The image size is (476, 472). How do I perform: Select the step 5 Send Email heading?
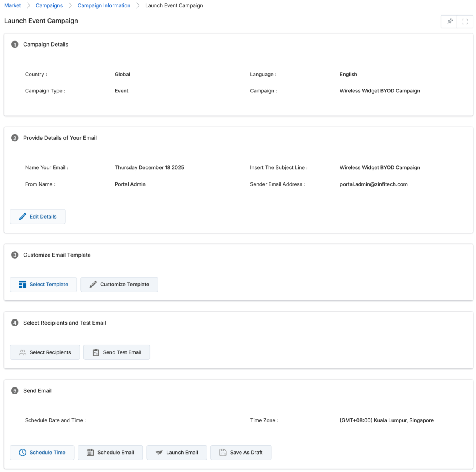coord(37,391)
